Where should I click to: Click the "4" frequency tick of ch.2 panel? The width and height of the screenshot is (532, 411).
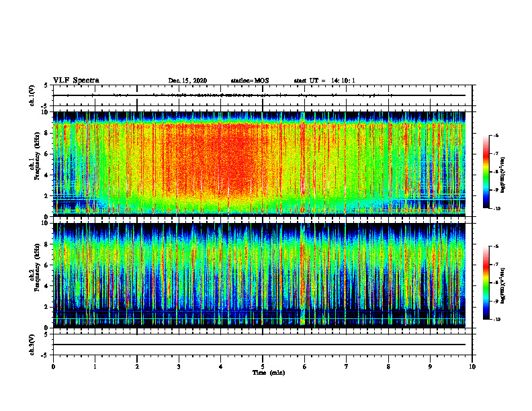pyautogui.click(x=47, y=286)
